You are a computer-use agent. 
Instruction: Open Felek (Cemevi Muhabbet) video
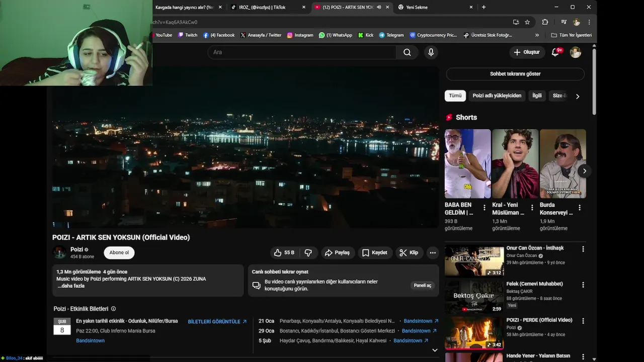click(x=474, y=297)
